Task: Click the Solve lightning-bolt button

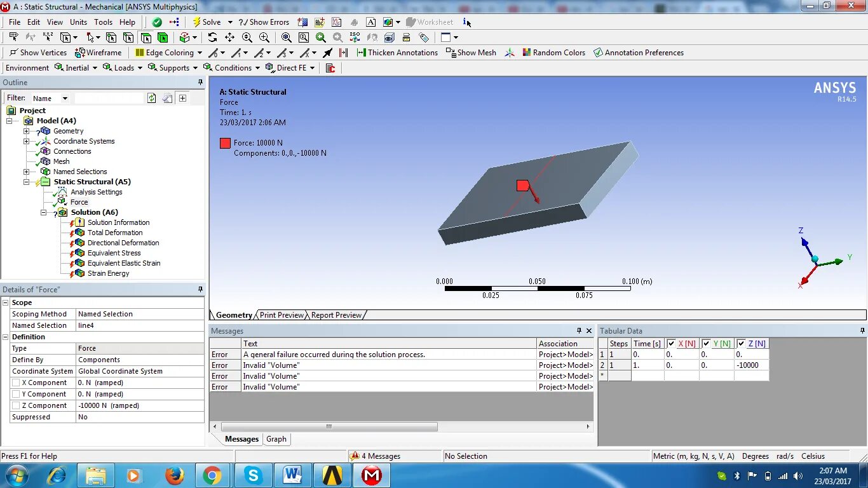Action: [207, 22]
